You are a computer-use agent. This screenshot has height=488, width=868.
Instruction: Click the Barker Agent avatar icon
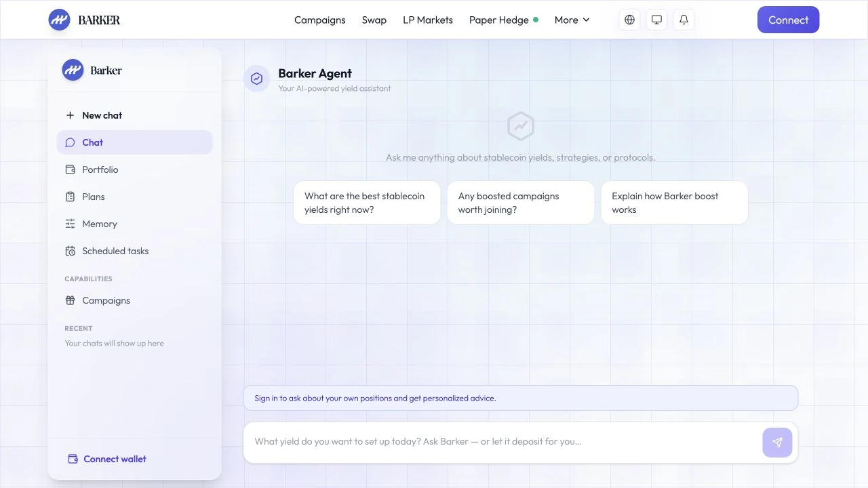[256, 79]
